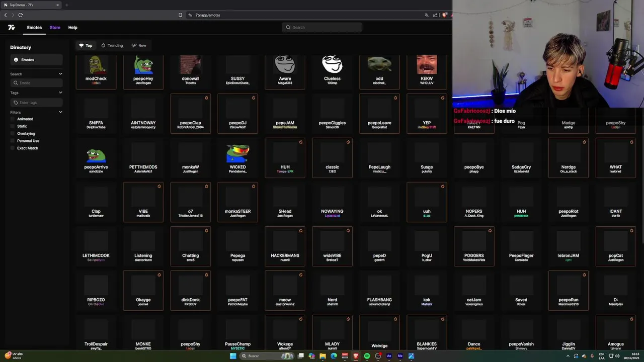Open the HACKERMANS emote card
This screenshot has height=362, width=644.
pos(285,246)
